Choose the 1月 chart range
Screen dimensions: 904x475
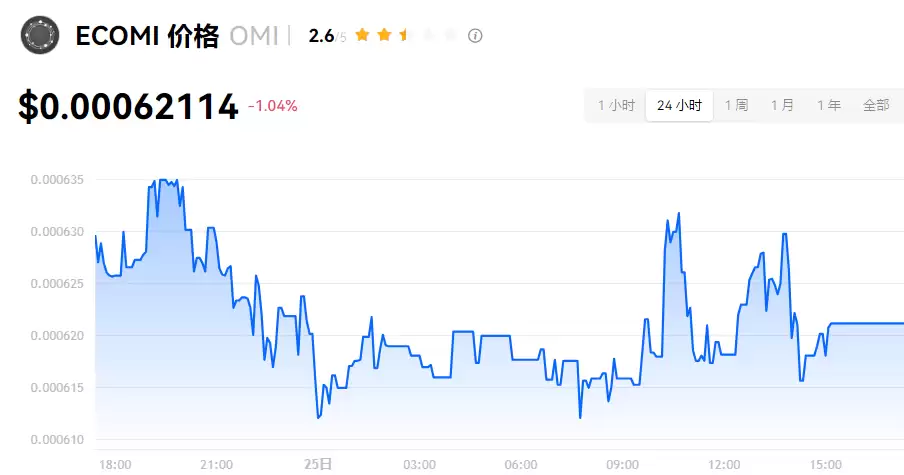coord(782,105)
